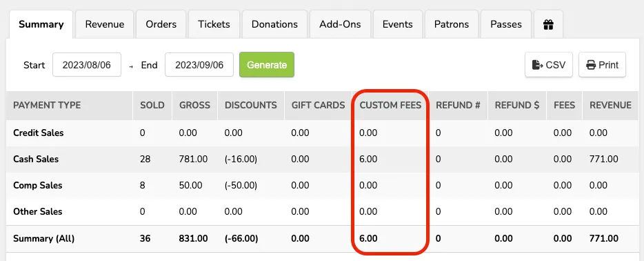
Task: Click the CSV export button
Action: (549, 64)
